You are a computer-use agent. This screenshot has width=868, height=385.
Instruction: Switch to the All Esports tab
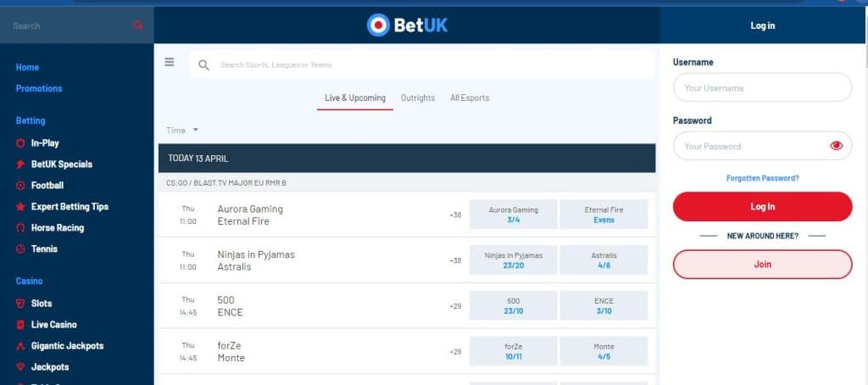pos(470,98)
